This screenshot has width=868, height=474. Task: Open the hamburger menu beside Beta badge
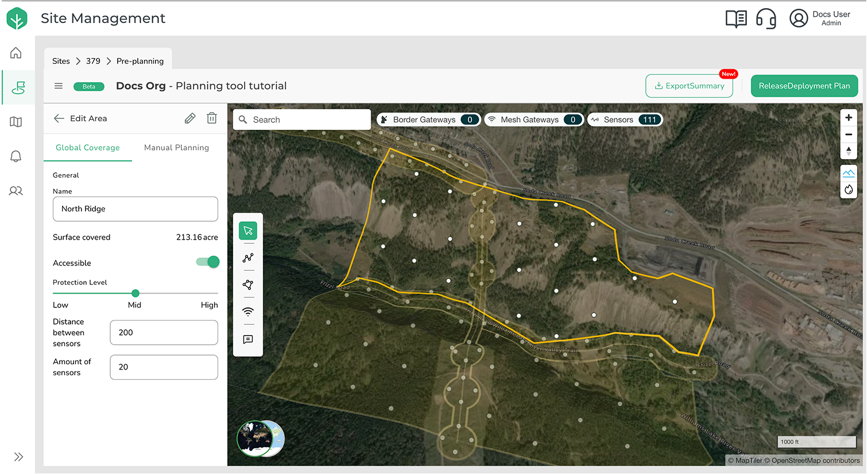pyautogui.click(x=59, y=86)
